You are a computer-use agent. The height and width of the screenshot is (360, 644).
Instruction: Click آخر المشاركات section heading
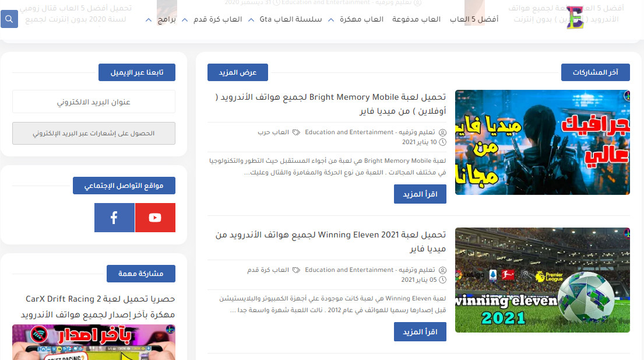pos(596,72)
